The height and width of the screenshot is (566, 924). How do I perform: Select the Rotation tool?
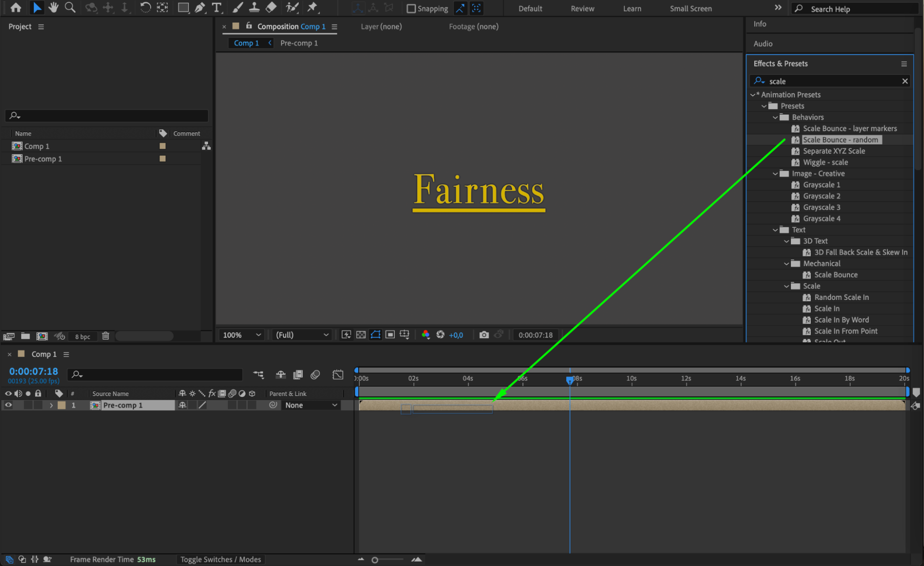click(145, 7)
